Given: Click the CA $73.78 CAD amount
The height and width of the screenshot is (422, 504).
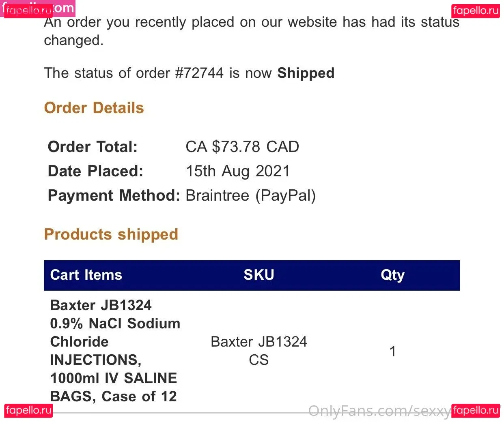Looking at the screenshot, I should (x=242, y=147).
